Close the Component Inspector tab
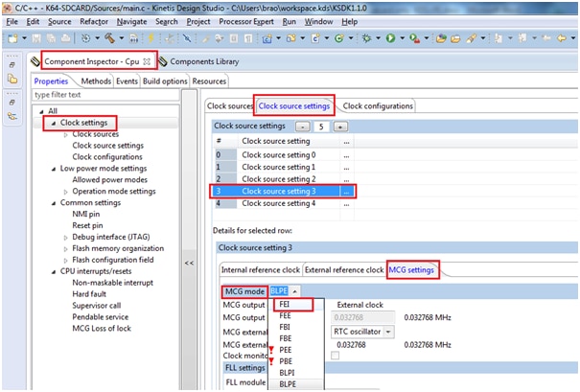 click(x=147, y=61)
